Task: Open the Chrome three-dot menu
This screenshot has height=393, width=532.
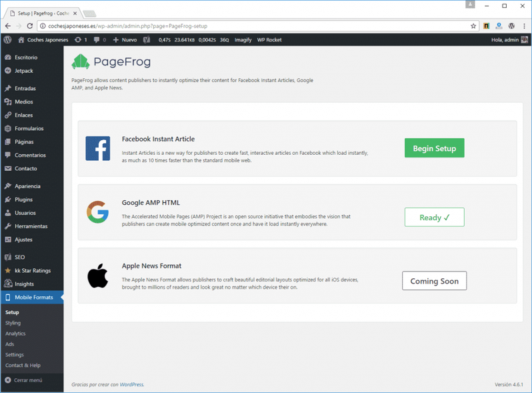Action: (524, 26)
